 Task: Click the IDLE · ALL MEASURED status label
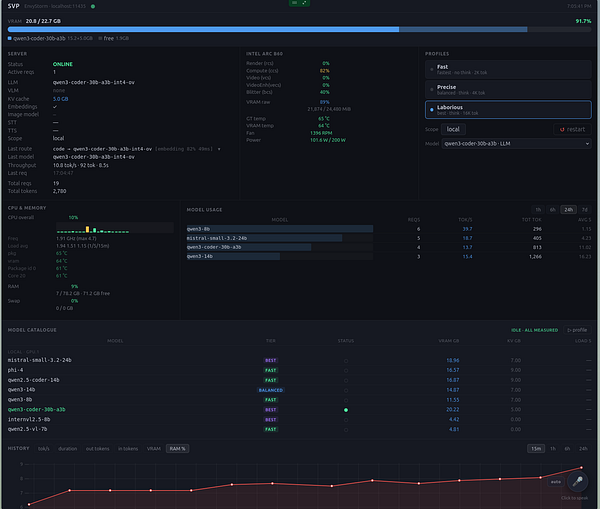click(x=535, y=330)
